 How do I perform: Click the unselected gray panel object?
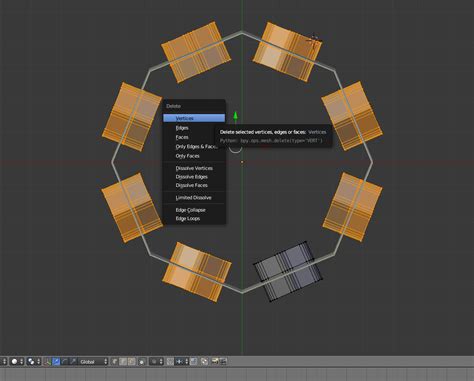[287, 271]
